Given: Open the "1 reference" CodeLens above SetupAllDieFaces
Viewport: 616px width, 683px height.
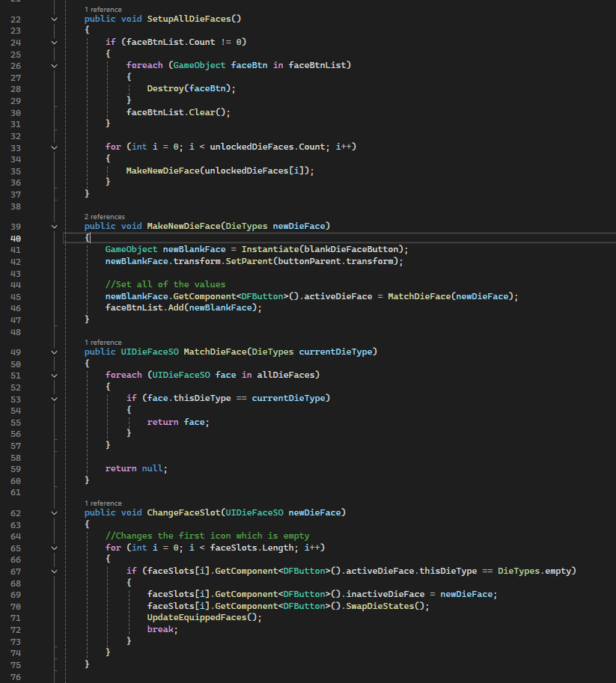Looking at the screenshot, I should coord(103,9).
